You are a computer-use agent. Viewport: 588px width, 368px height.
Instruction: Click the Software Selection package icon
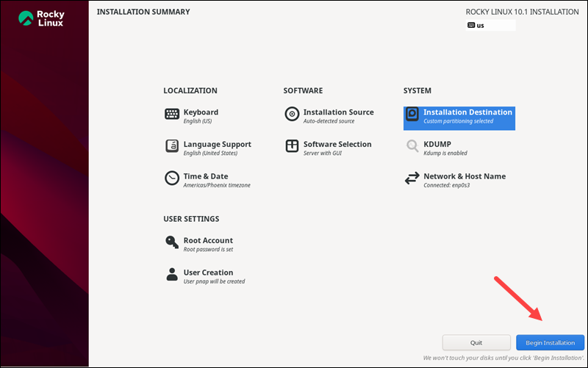click(x=292, y=145)
